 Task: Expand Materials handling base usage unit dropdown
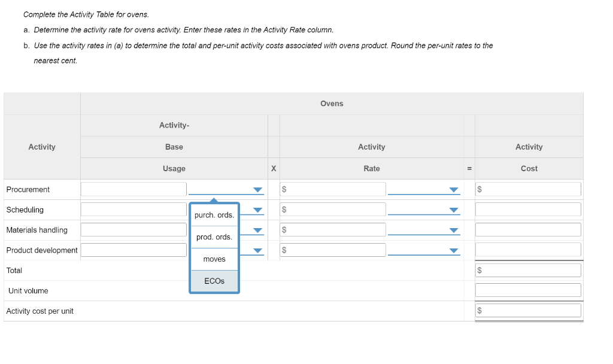click(257, 230)
